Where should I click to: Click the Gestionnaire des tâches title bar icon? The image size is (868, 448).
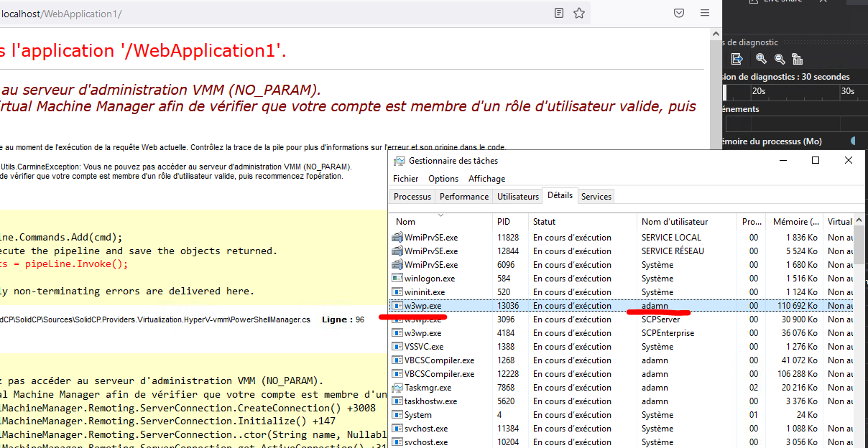(x=399, y=161)
